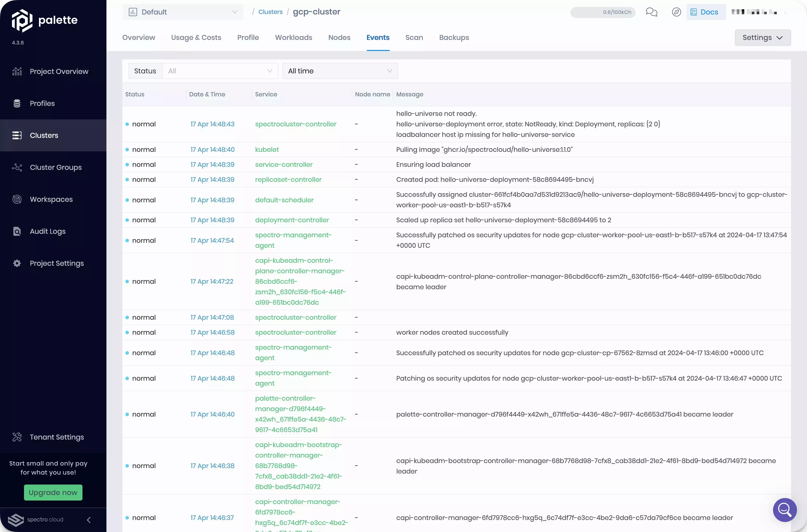Click the chat bubbles icon in header
807x532 pixels.
coord(651,12)
